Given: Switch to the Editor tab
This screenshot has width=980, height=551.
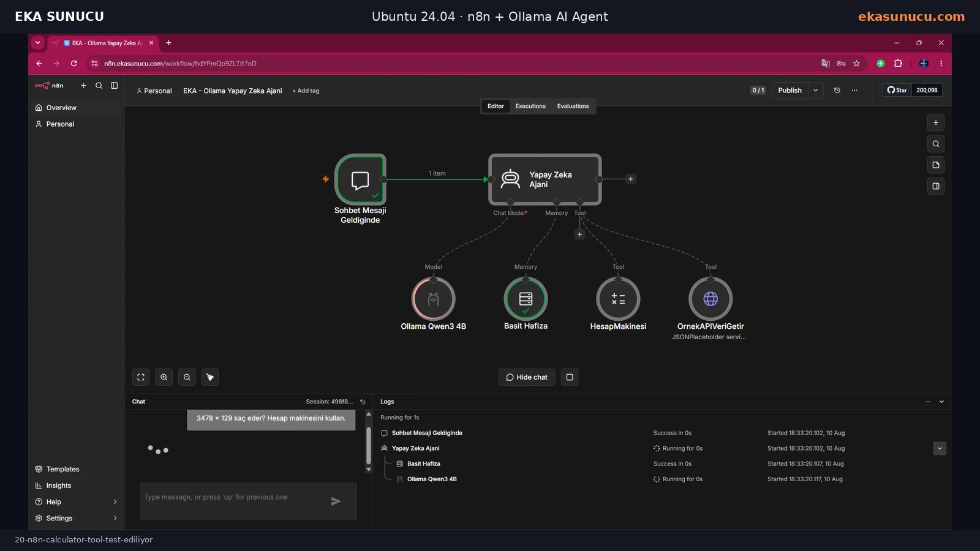Looking at the screenshot, I should (x=496, y=107).
